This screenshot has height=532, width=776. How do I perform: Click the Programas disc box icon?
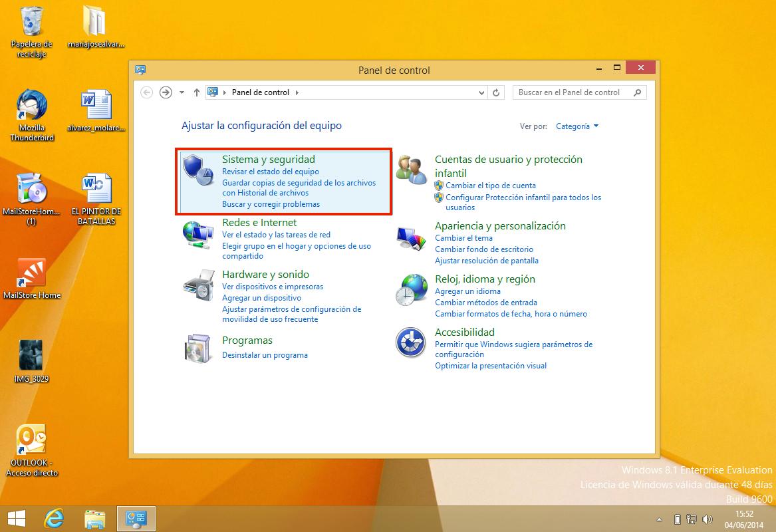197,346
